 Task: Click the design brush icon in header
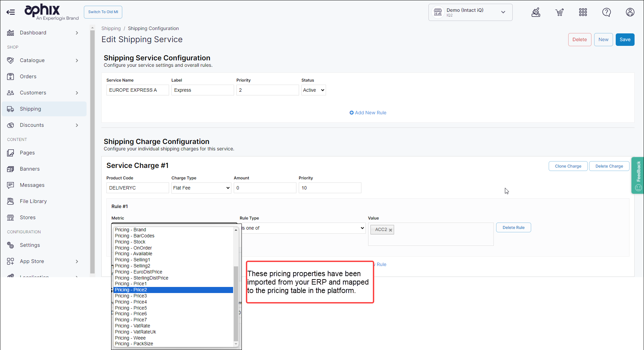[x=536, y=12]
